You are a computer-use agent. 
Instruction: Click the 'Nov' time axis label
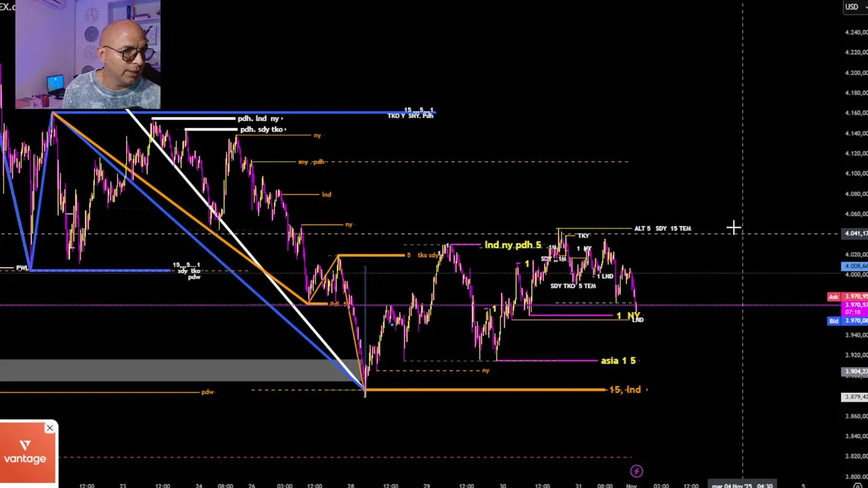631,485
